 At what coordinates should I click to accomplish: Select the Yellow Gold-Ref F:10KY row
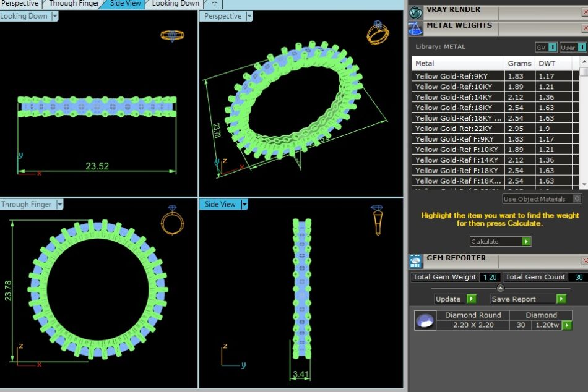(x=495, y=150)
